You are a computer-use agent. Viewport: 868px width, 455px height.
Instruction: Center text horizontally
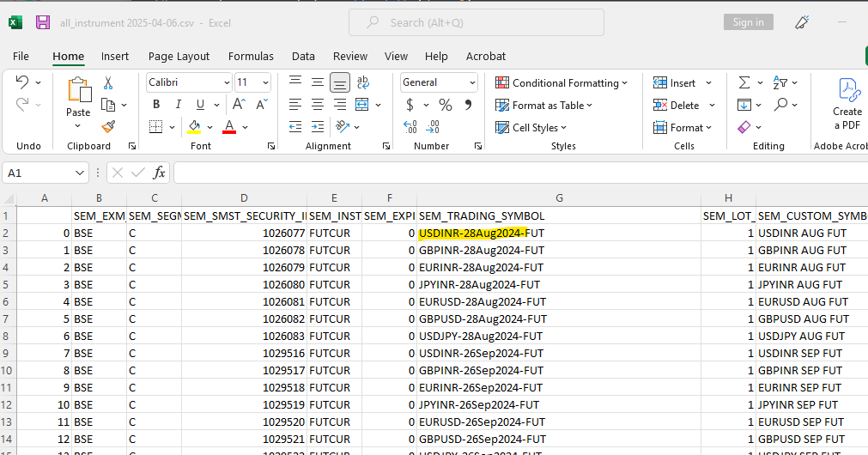click(x=317, y=104)
